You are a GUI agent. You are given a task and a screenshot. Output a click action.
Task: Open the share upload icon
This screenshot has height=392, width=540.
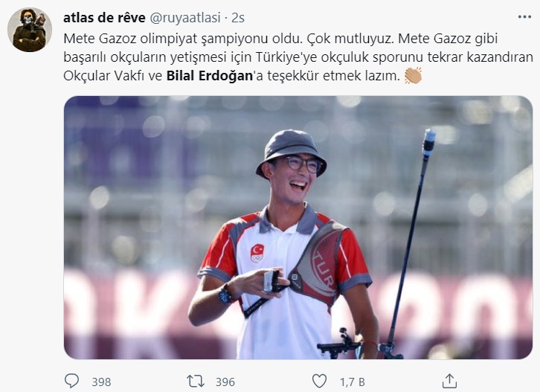pos(449,381)
